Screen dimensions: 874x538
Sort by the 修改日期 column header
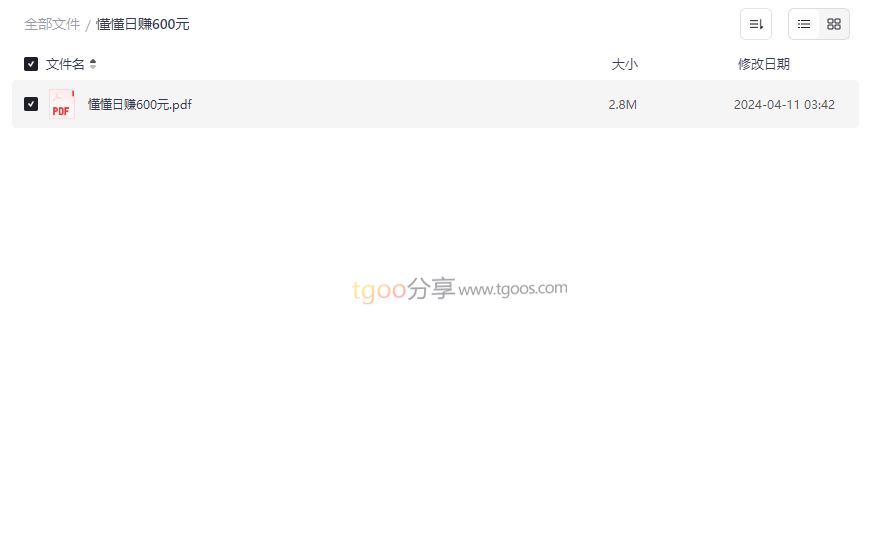[764, 64]
